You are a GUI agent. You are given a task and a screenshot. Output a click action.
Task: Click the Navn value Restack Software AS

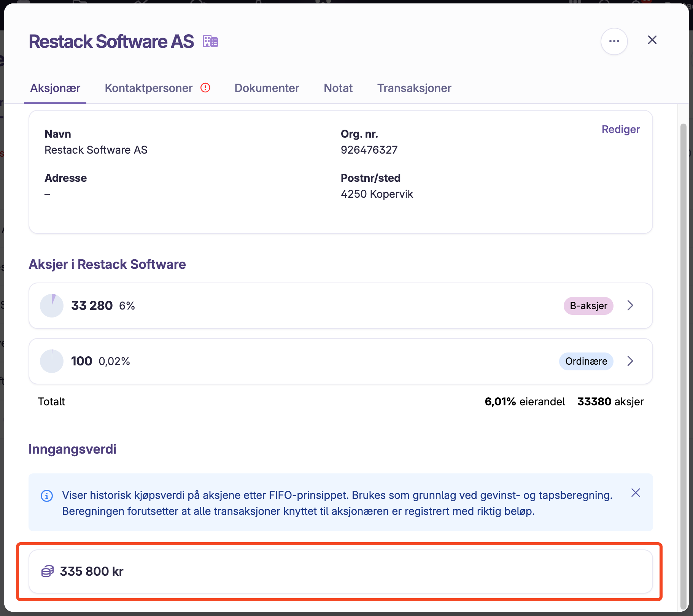click(x=96, y=150)
